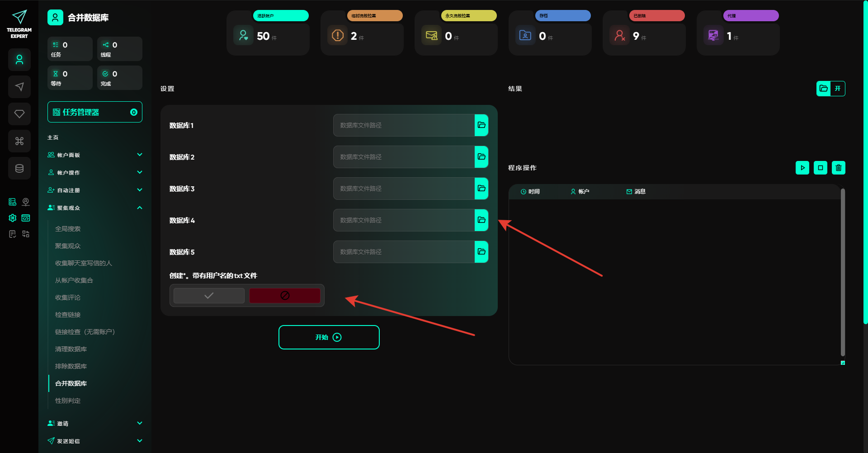Click the 数据库2 file path input field

[403, 157]
